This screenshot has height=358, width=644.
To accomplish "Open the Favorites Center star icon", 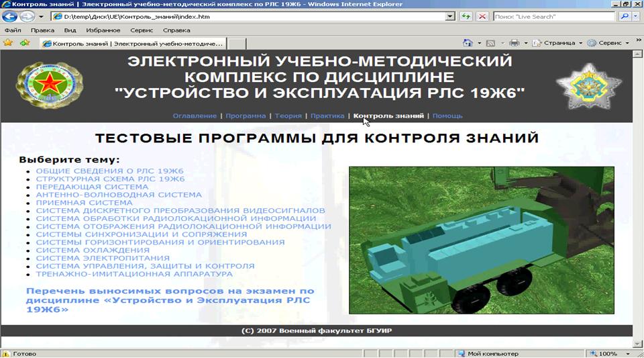I will tap(8, 43).
